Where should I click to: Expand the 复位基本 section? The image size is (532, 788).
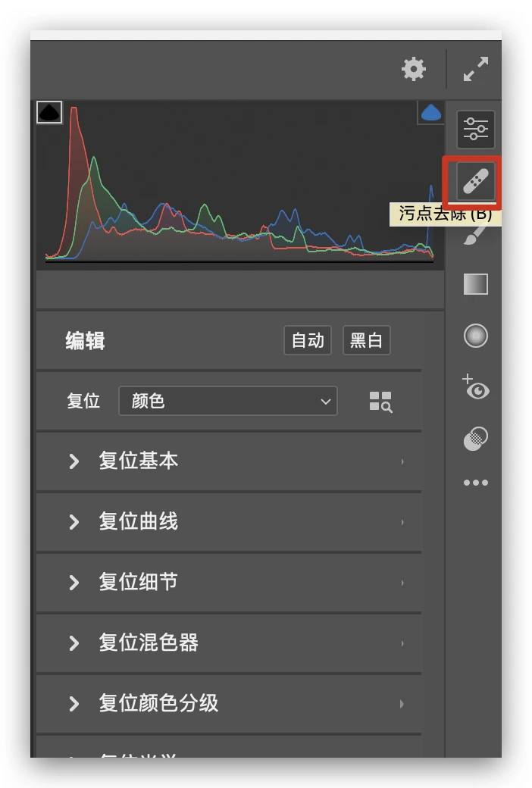click(x=229, y=461)
